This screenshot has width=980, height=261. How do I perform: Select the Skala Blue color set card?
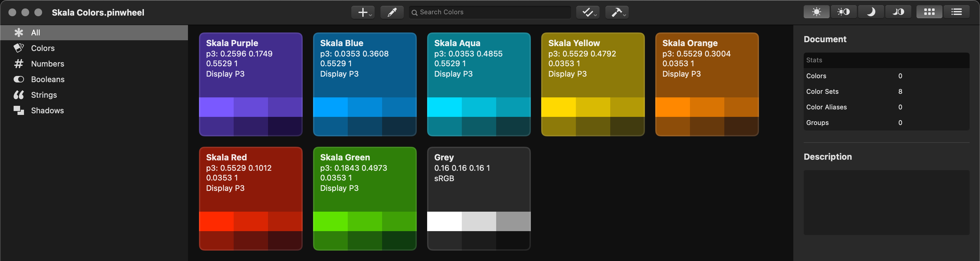(x=365, y=84)
